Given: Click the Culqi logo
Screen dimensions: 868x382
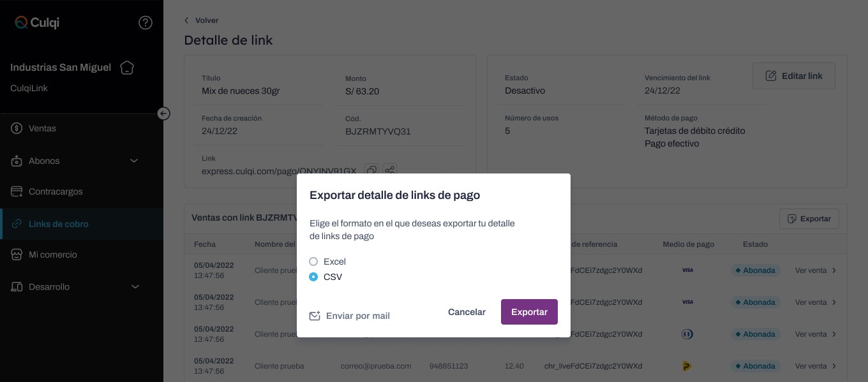Looking at the screenshot, I should 37,23.
